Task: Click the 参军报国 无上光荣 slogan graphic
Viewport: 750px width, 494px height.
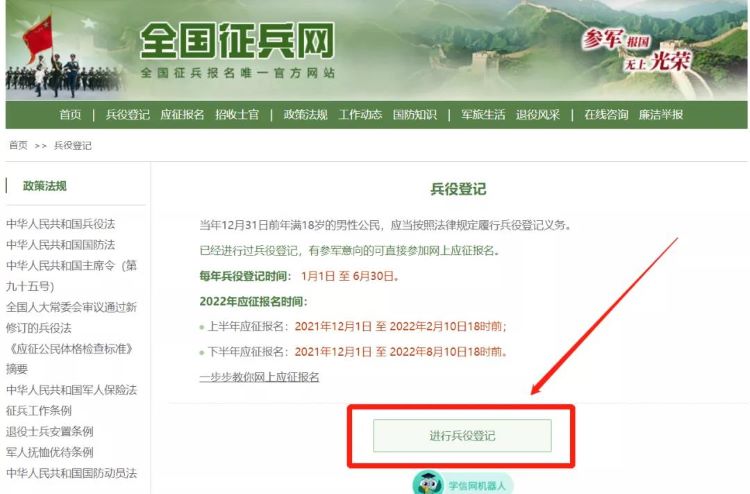Action: 637,50
